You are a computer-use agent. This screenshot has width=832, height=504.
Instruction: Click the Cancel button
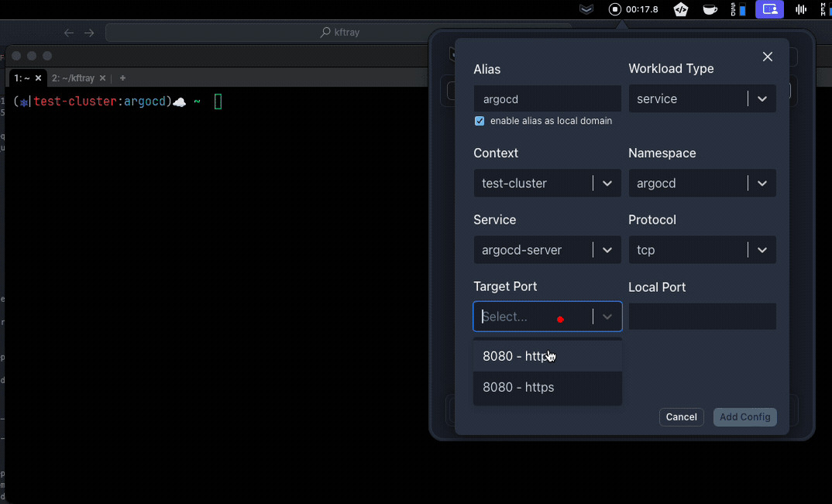point(681,417)
